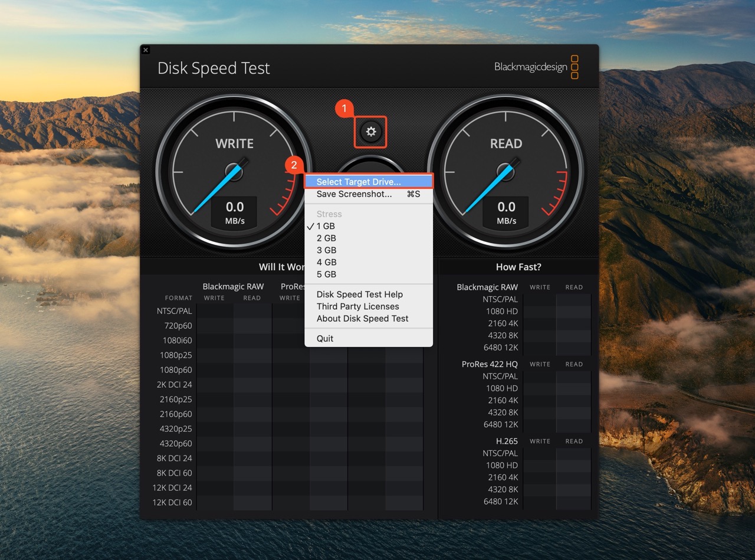Click 1080 HD under ProRes 422 HQ
The width and height of the screenshot is (755, 560).
(x=502, y=388)
